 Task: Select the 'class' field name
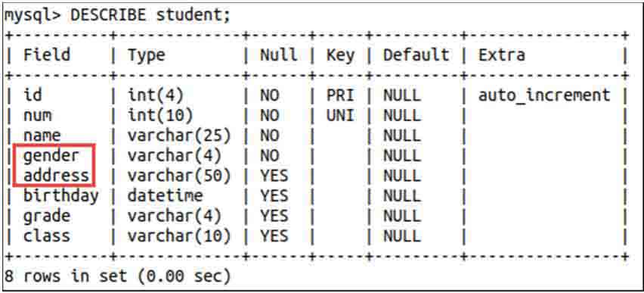click(46, 236)
